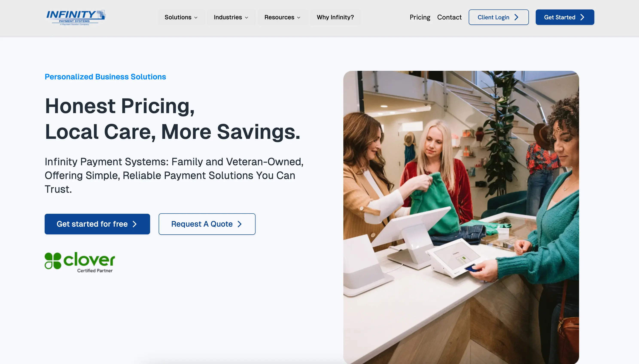
Task: Click the Get Started header button
Action: (565, 17)
